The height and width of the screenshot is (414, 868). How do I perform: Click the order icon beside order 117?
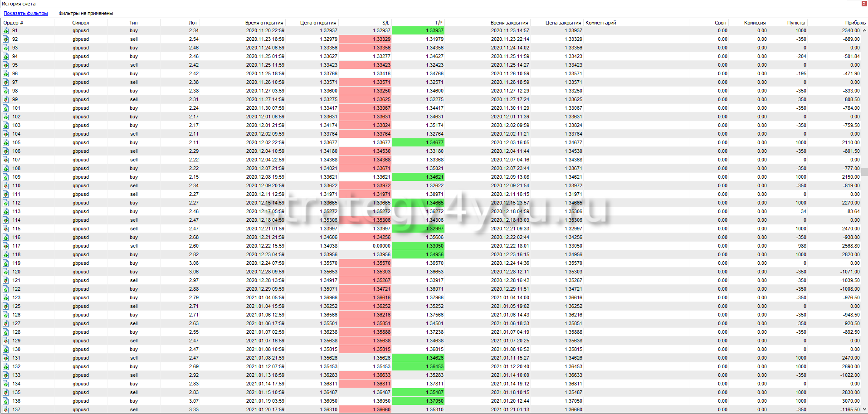coord(6,246)
